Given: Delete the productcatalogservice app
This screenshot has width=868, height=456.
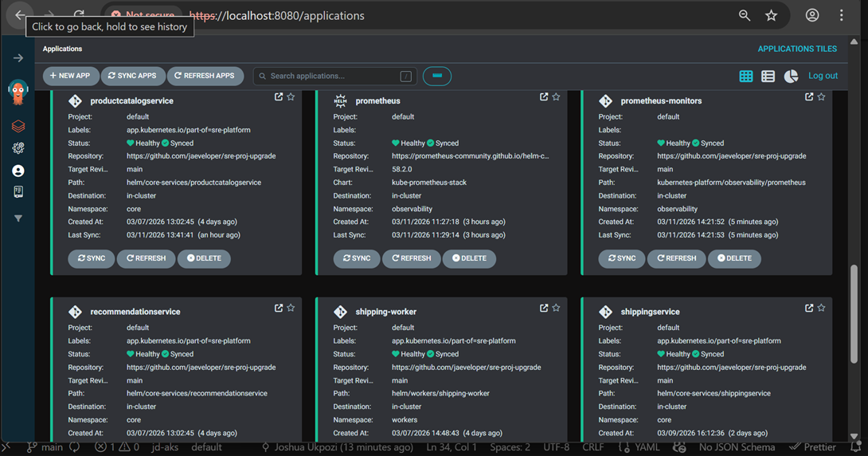Looking at the screenshot, I should pyautogui.click(x=204, y=258).
